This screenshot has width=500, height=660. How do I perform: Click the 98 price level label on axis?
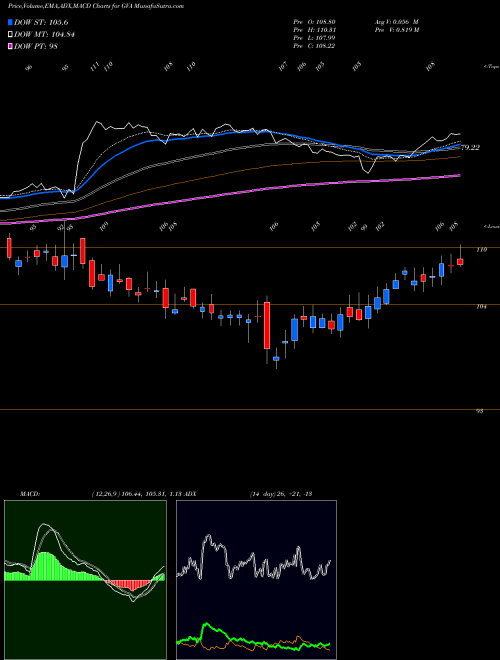click(x=479, y=411)
